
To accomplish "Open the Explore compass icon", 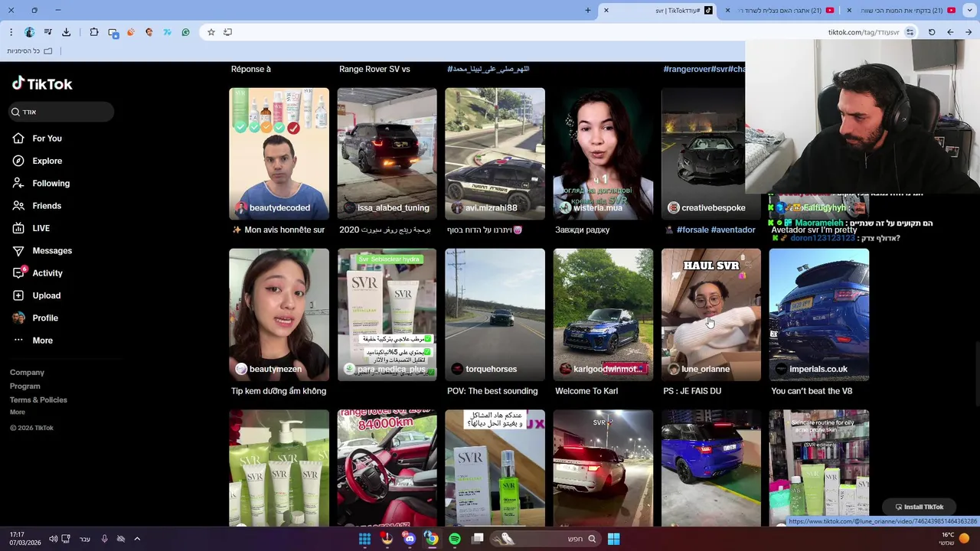I will click(18, 161).
